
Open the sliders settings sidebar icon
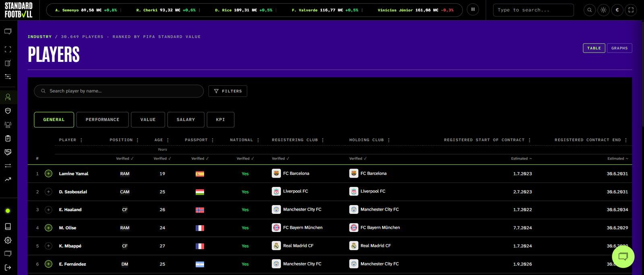pyautogui.click(x=8, y=76)
